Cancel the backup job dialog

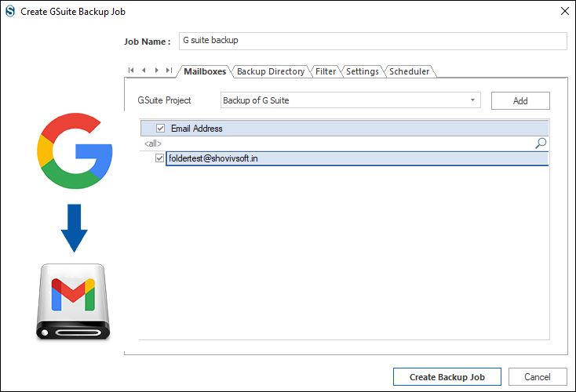click(x=538, y=377)
